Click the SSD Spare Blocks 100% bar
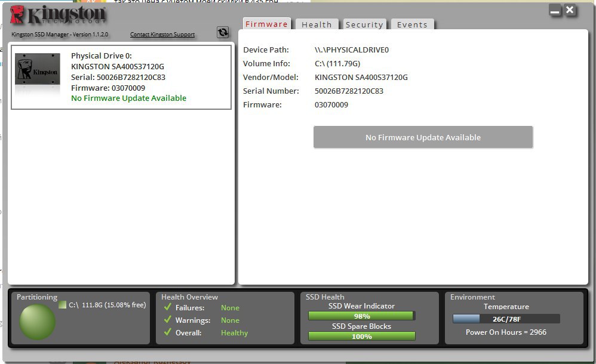This screenshot has width=596, height=364. click(361, 337)
